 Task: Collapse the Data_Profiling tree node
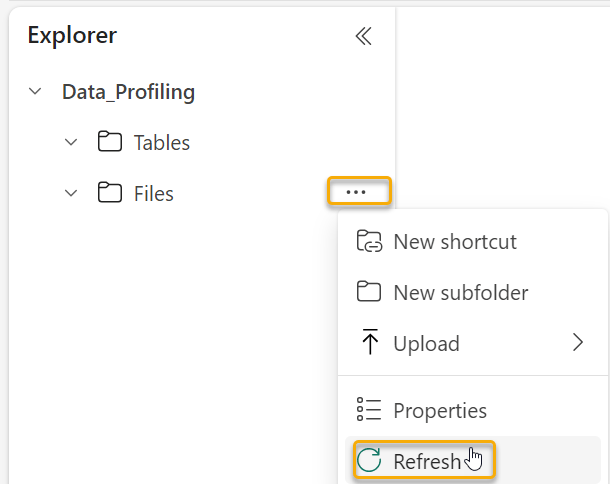point(36,92)
